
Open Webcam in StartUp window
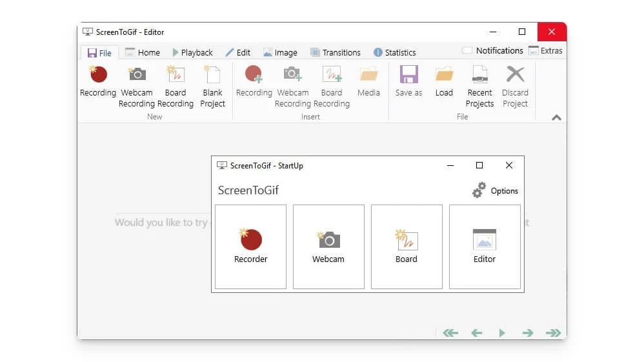pyautogui.click(x=328, y=247)
